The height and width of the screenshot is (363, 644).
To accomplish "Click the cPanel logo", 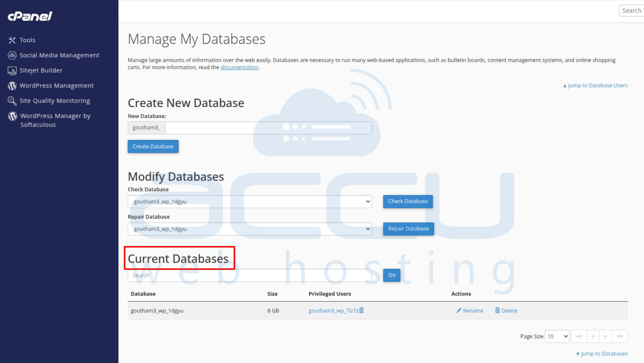I will pyautogui.click(x=30, y=16).
